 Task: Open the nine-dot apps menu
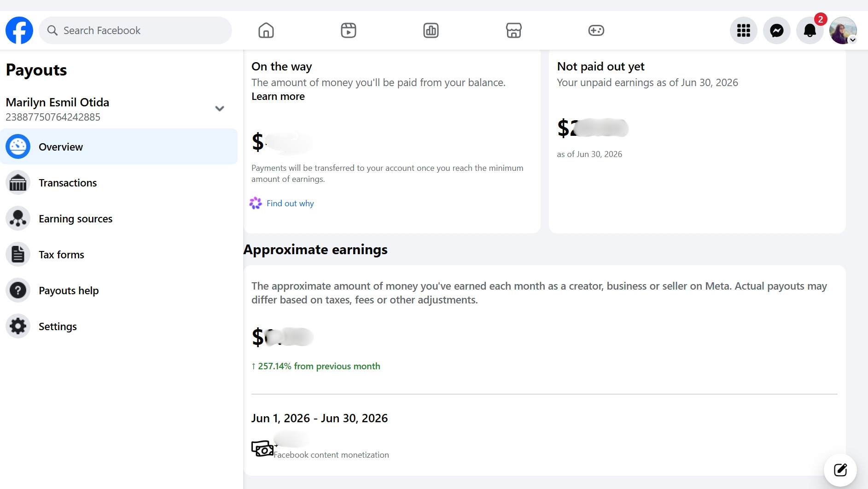tap(744, 30)
